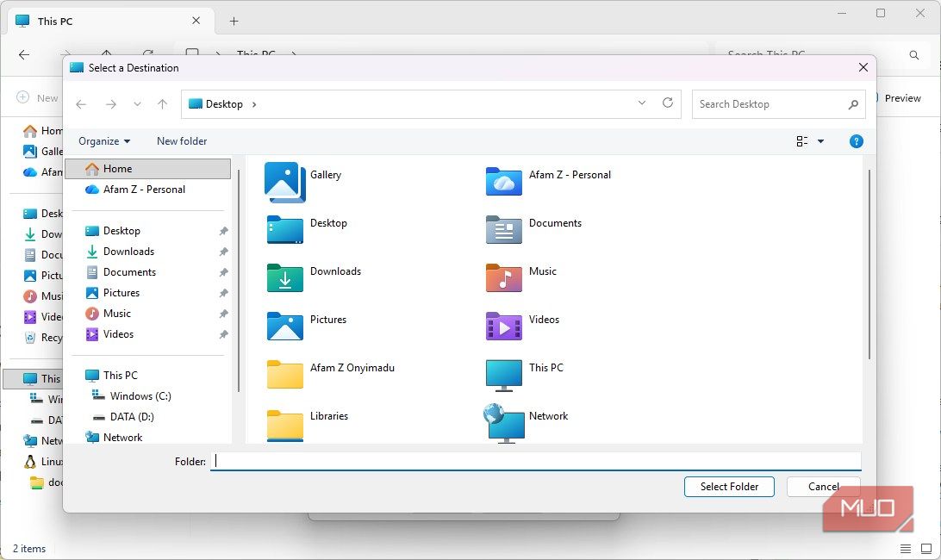
Task: Select the Music folder icon in the file pane
Action: click(x=503, y=278)
